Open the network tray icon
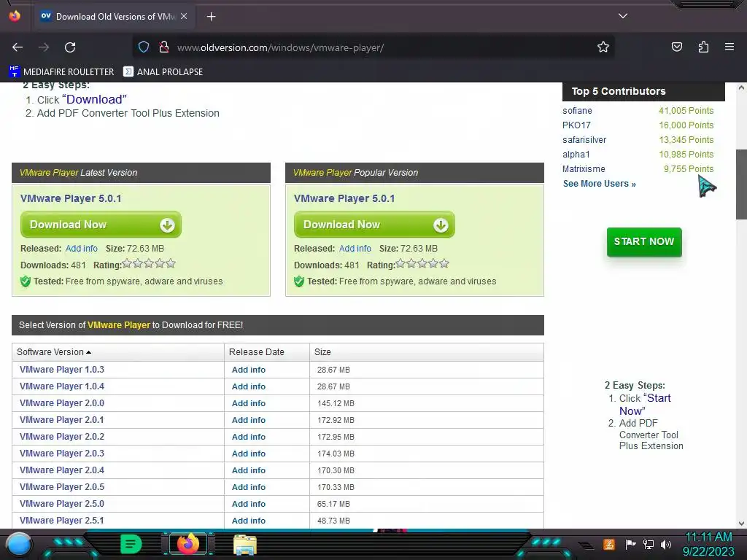Screen dimensions: 747x560 tap(649, 544)
